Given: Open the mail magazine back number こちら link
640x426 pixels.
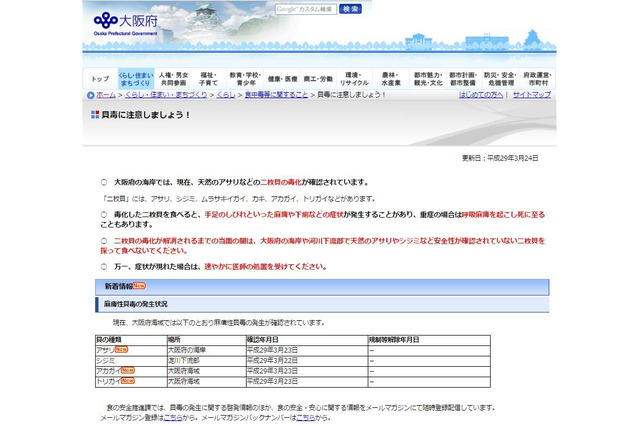Looking at the screenshot, I should tap(305, 417).
